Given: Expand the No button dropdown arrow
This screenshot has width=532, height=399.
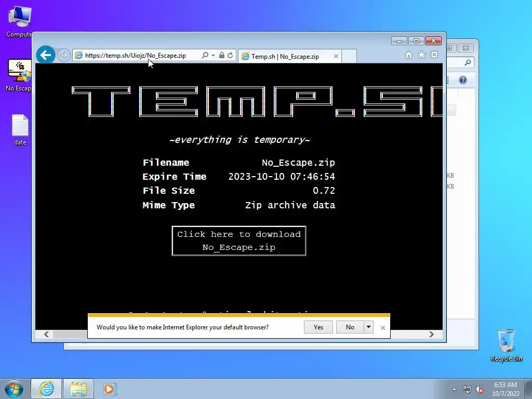Looking at the screenshot, I should 368,327.
